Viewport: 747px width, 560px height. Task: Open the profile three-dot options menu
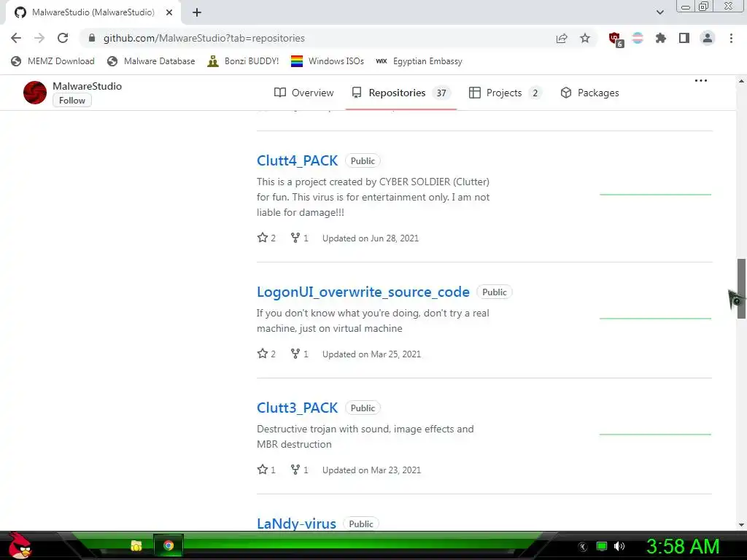[x=701, y=80]
